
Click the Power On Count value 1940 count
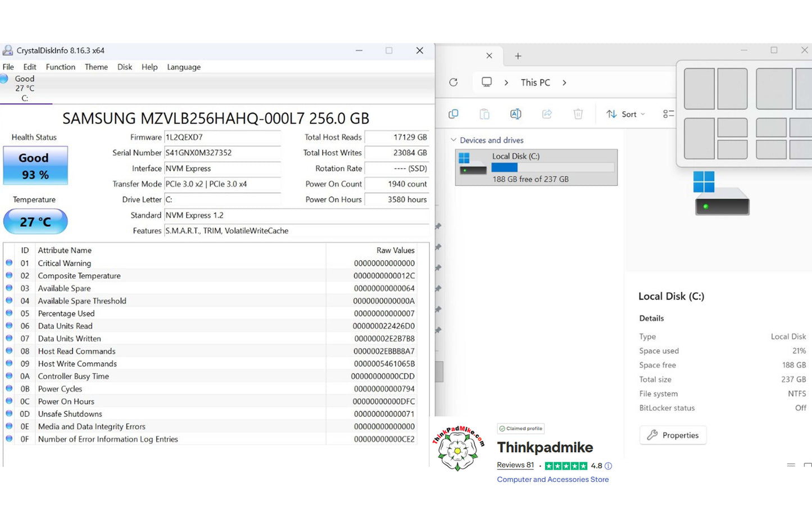click(397, 184)
